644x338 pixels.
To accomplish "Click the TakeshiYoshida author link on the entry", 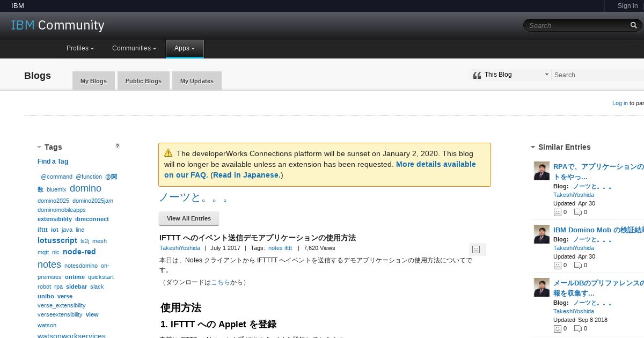I will pyautogui.click(x=180, y=248).
